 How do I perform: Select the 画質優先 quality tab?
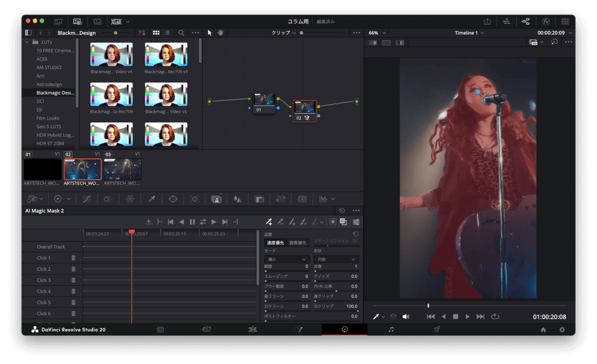(x=298, y=242)
